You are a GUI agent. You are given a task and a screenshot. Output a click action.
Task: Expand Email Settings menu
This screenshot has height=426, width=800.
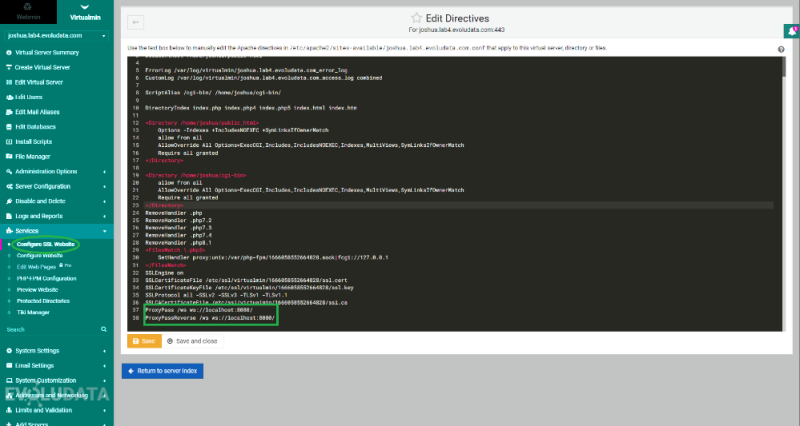pyautogui.click(x=57, y=365)
